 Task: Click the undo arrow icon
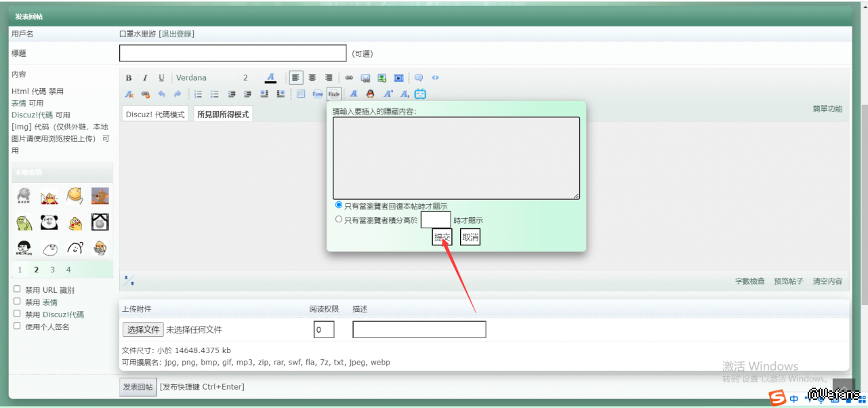pos(161,94)
